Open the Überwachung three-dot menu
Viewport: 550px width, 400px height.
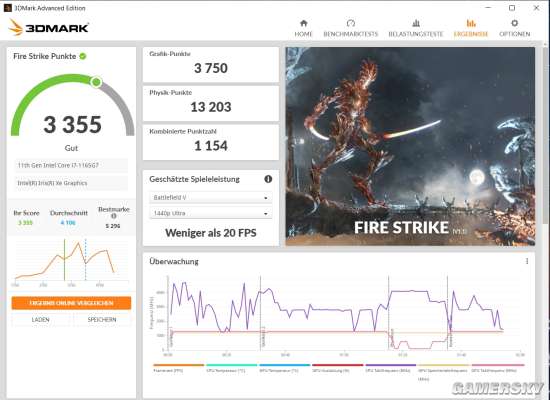point(527,261)
